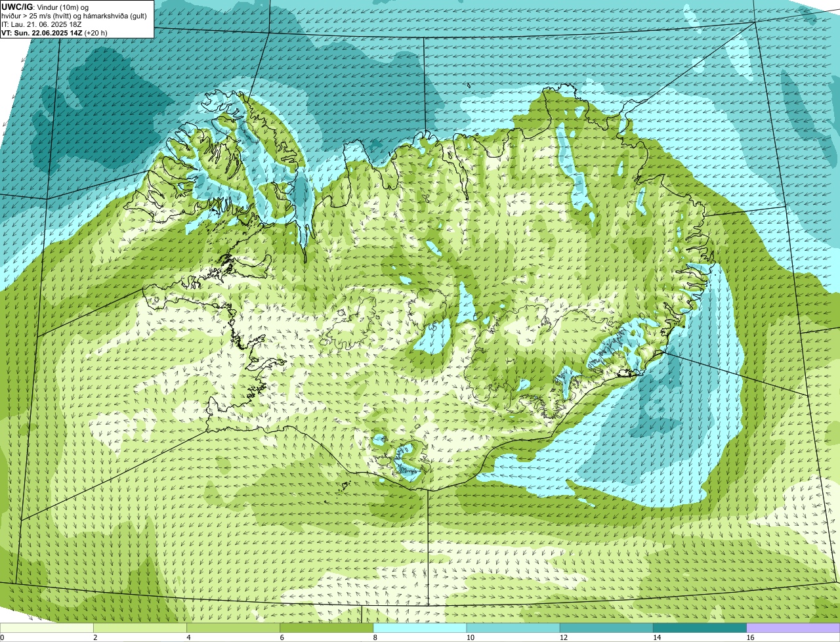The width and height of the screenshot is (840, 642).
Task: Click the legend tick label 12
Action: point(564,637)
